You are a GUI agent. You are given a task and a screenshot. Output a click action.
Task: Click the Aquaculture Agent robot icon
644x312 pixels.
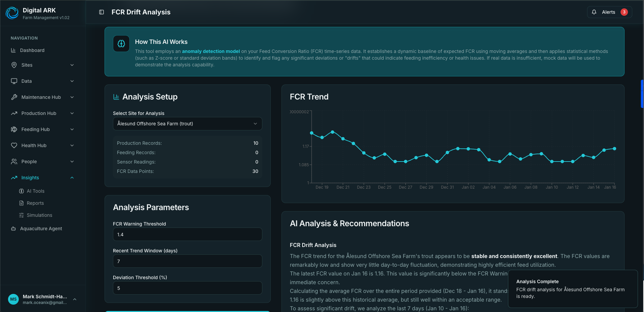point(13,229)
